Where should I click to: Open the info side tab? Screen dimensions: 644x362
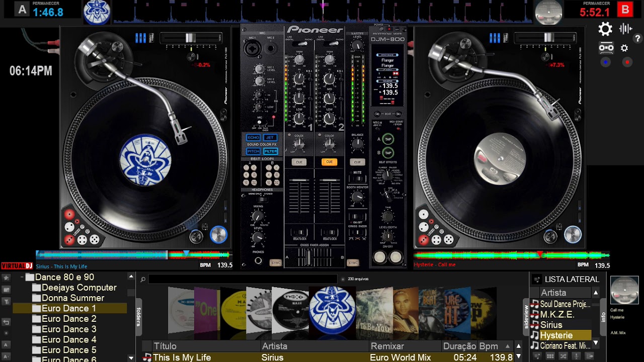[x=604, y=317]
